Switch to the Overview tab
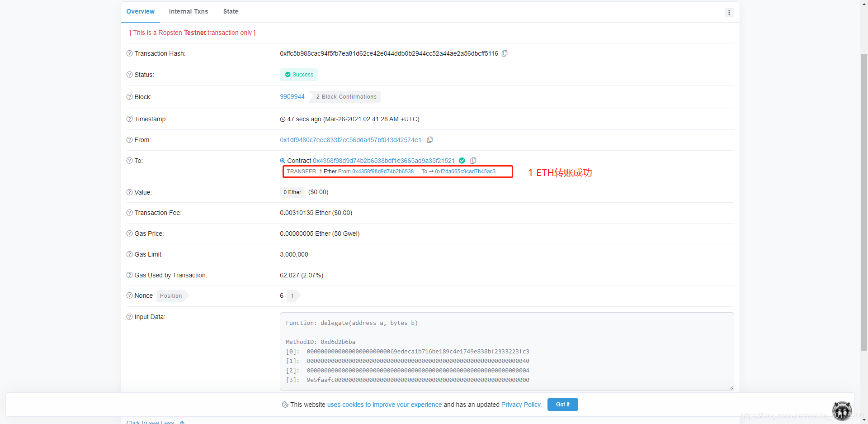This screenshot has height=424, width=868. point(140,11)
